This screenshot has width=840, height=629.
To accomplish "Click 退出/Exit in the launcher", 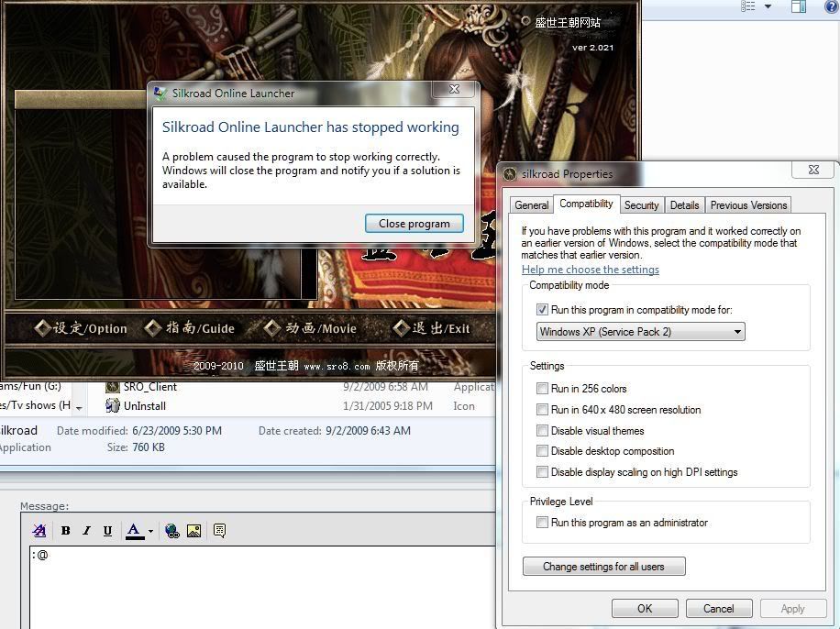I will (x=431, y=328).
